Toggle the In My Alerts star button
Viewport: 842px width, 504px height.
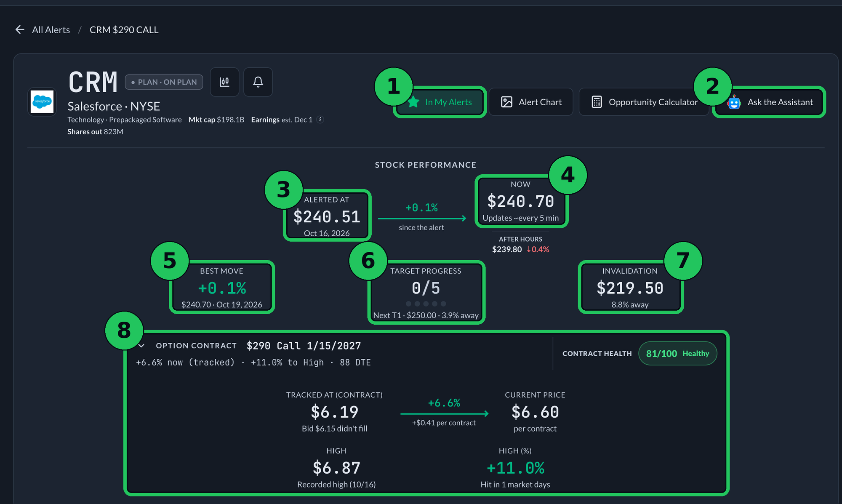click(440, 102)
